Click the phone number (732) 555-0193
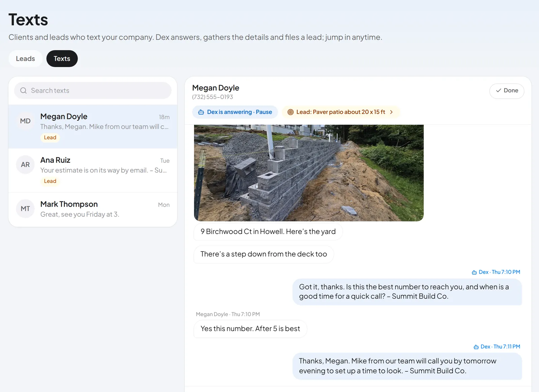 tap(213, 97)
